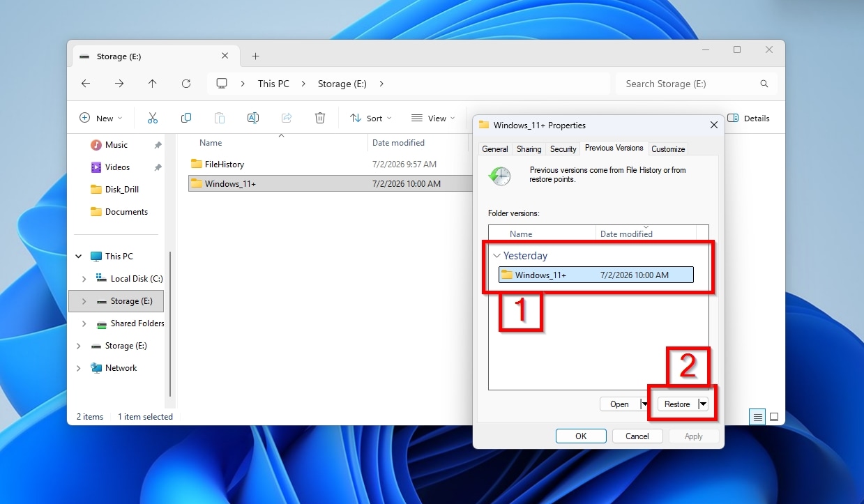Click the Paste clipboard icon
Image resolution: width=864 pixels, height=504 pixels.
click(220, 118)
